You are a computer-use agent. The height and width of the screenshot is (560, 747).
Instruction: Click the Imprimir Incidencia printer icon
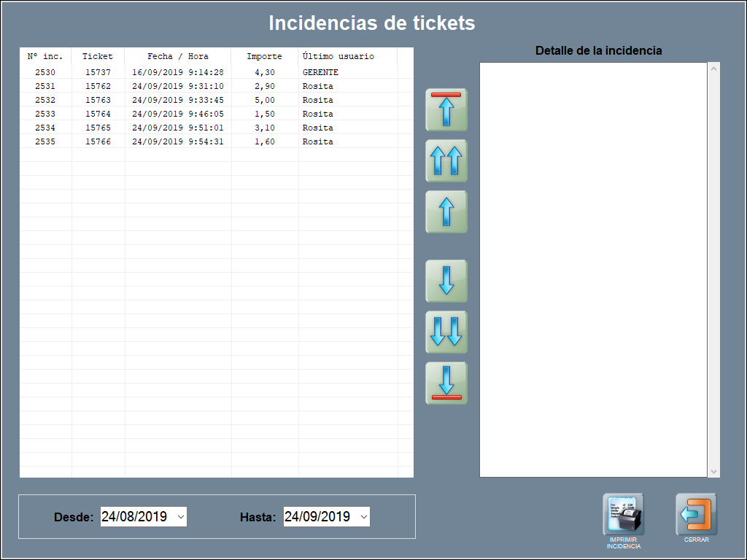tap(623, 515)
